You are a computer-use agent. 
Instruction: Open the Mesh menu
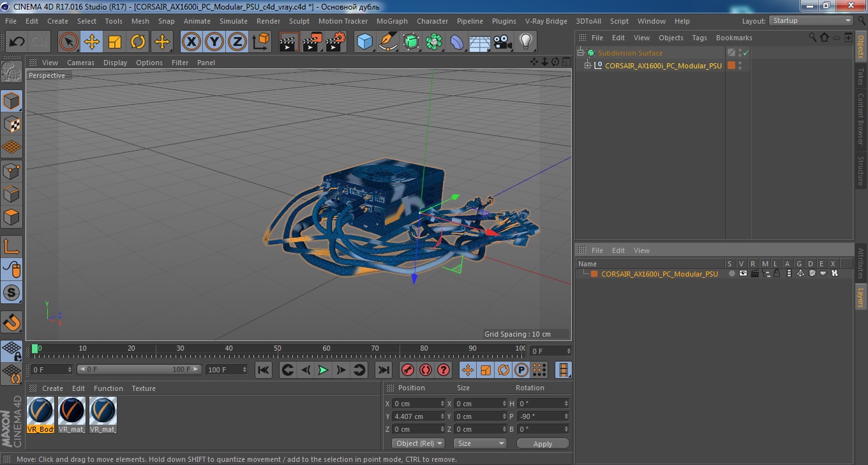[x=140, y=21]
